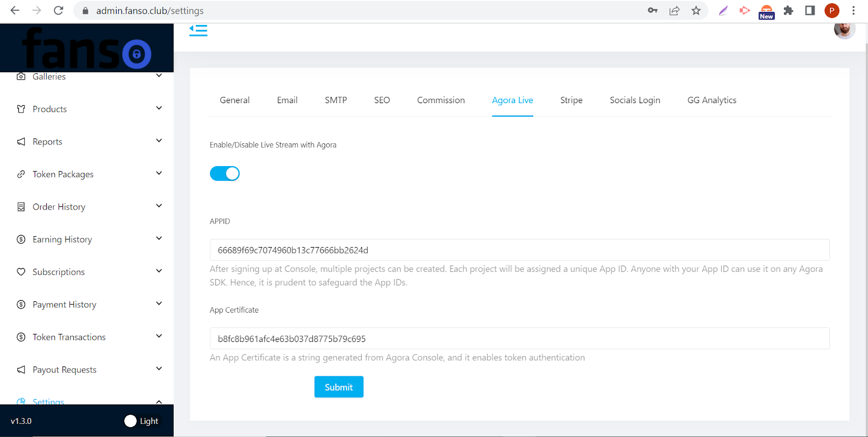Expand the Galleries menu chevron
Screen dimensions: 868x437
pos(159,75)
